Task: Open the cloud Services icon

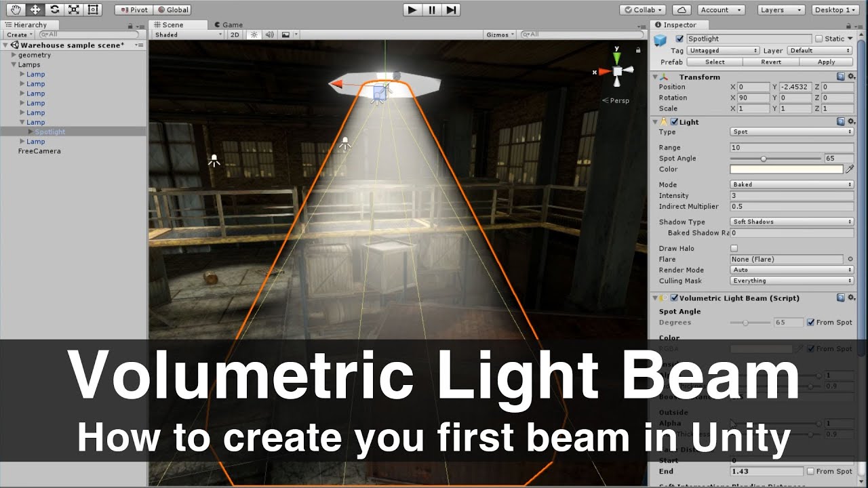Action: pos(683,9)
